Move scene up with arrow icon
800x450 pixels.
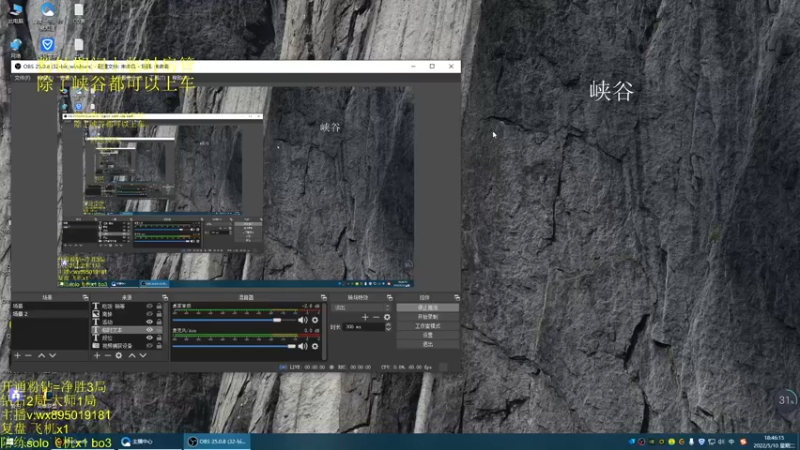pos(41,355)
